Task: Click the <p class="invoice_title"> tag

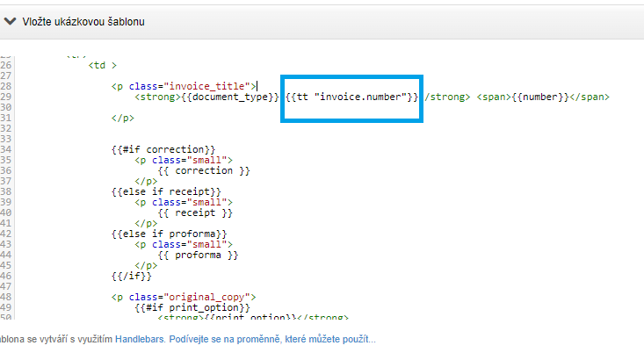Action: click(183, 86)
